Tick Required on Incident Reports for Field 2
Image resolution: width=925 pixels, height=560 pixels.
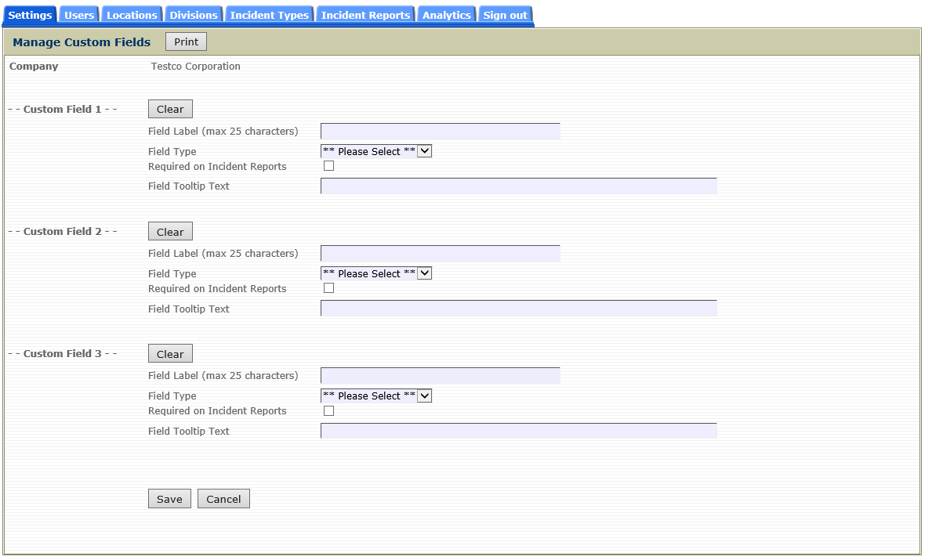coord(328,288)
